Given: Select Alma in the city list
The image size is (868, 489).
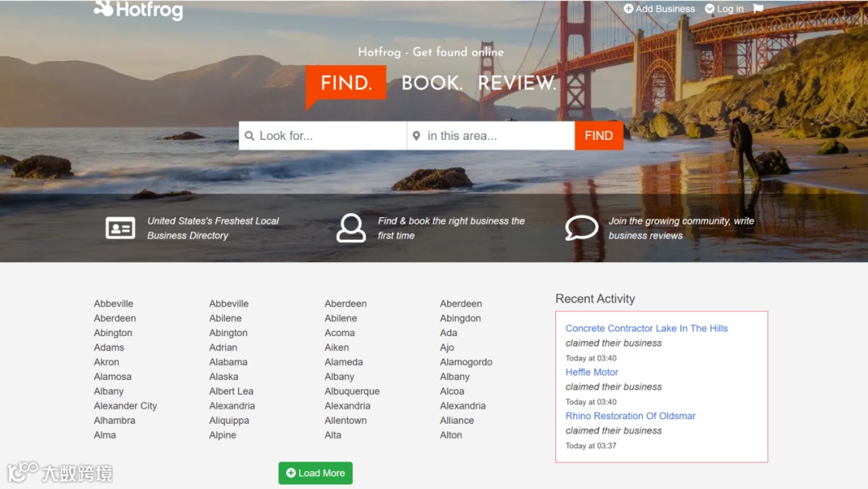Looking at the screenshot, I should click(104, 435).
